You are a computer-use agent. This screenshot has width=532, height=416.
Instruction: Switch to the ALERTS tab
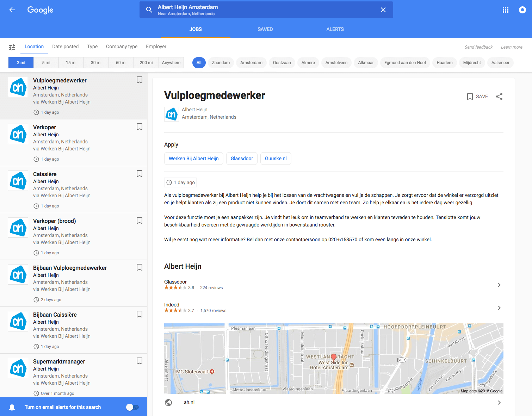click(x=335, y=29)
